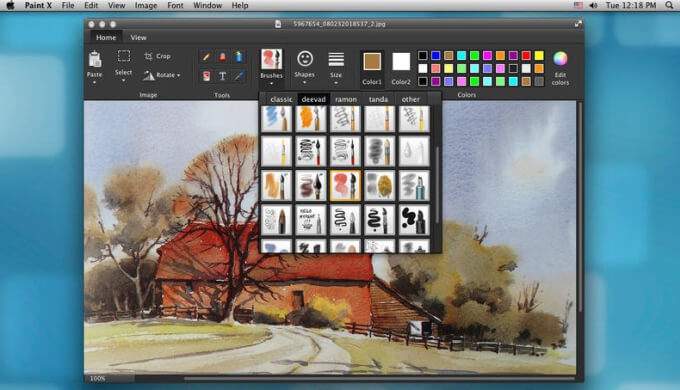The height and width of the screenshot is (390, 680).
Task: Switch to the View ribbon tab
Action: pos(138,38)
